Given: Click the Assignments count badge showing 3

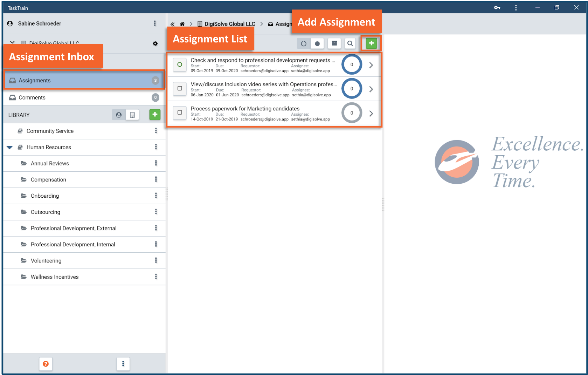Looking at the screenshot, I should [155, 80].
